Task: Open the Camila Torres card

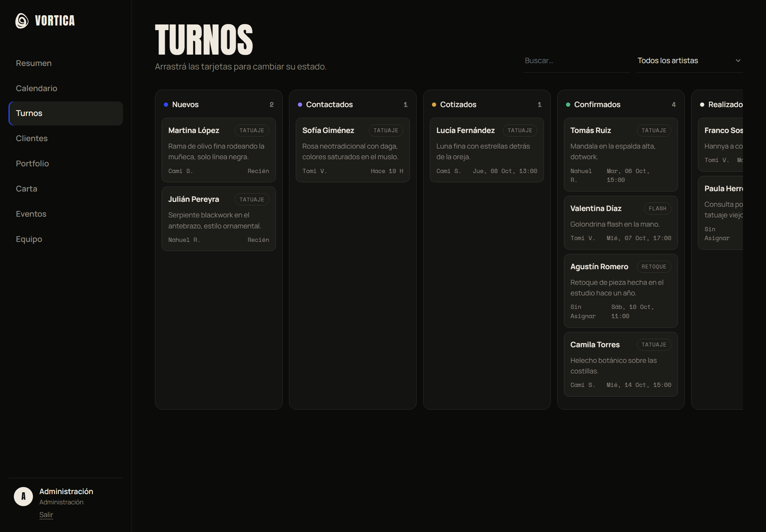Action: 621,364
